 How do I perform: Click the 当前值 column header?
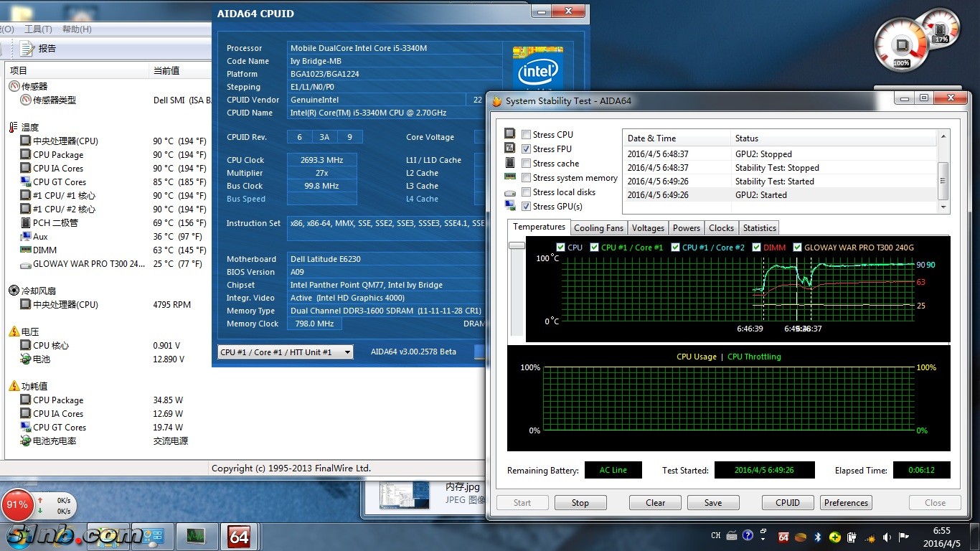click(x=181, y=70)
